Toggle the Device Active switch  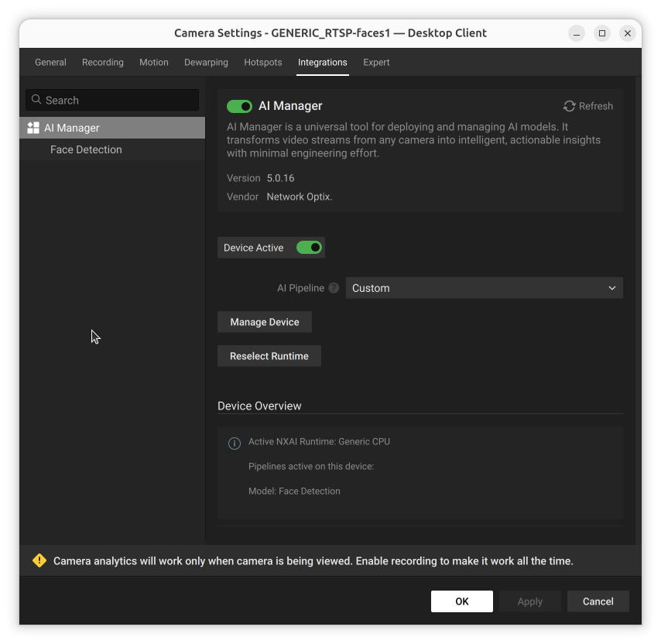(x=309, y=248)
